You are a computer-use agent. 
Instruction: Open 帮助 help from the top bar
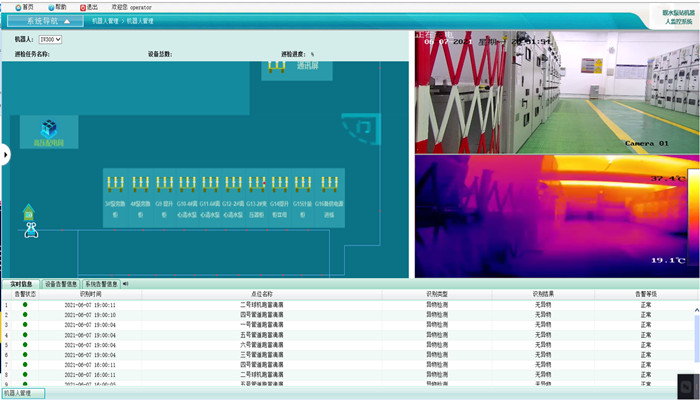[x=49, y=6]
